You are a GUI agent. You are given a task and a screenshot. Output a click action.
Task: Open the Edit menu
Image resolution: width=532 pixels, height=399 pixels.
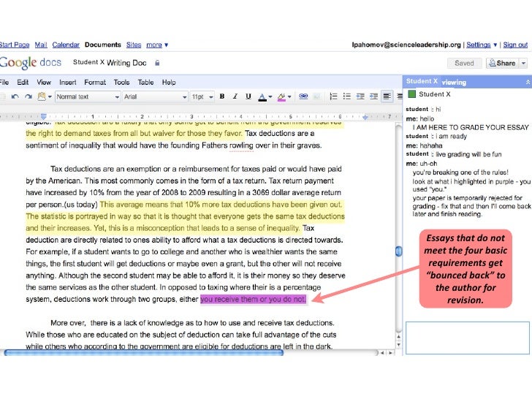pyautogui.click(x=23, y=83)
